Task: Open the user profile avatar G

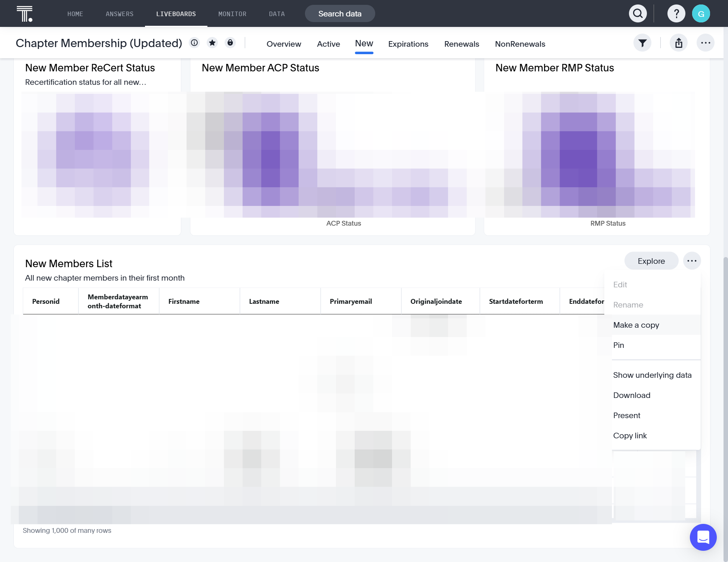Action: tap(701, 14)
